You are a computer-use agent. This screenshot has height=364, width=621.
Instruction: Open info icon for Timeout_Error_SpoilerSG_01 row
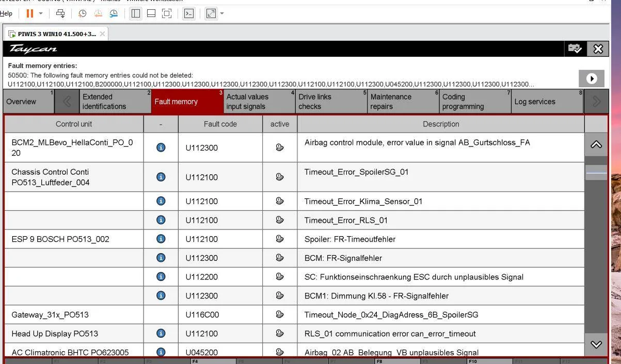pos(161,177)
